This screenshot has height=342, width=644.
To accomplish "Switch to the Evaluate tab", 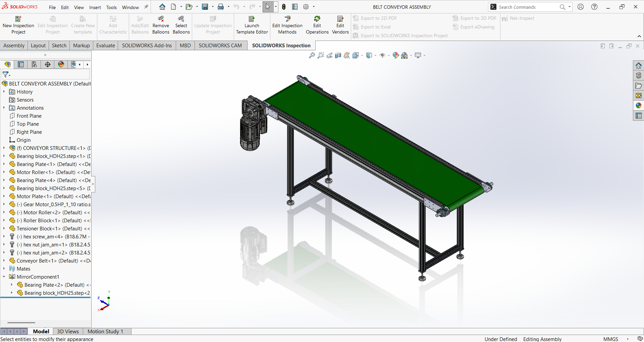I will tap(105, 46).
